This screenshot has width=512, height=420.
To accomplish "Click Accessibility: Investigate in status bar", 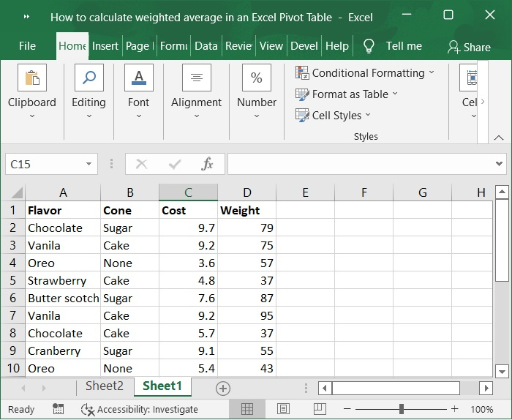I will [139, 409].
